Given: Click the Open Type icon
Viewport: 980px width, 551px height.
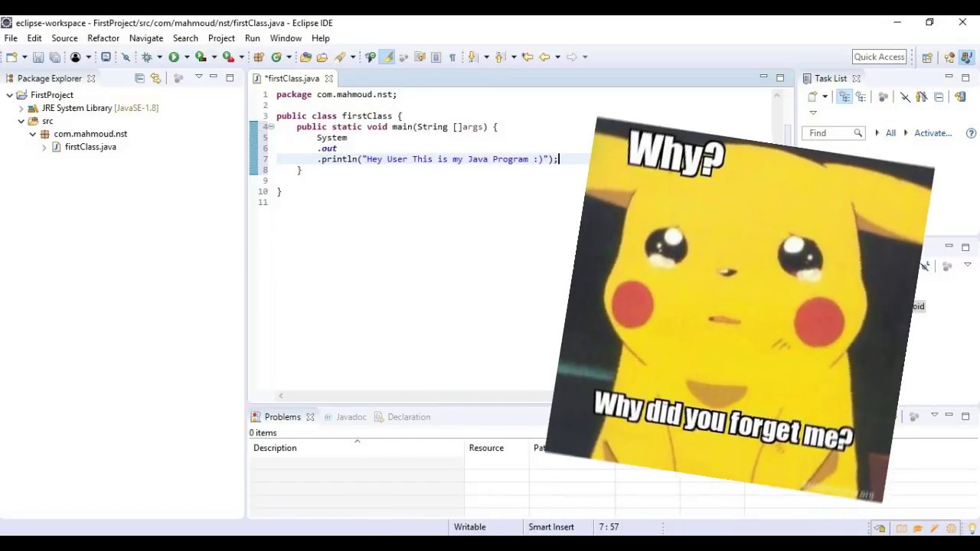Looking at the screenshot, I should click(305, 57).
